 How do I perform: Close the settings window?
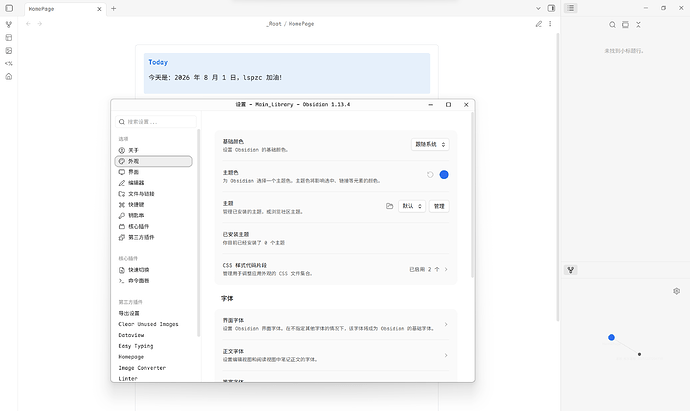click(x=466, y=105)
